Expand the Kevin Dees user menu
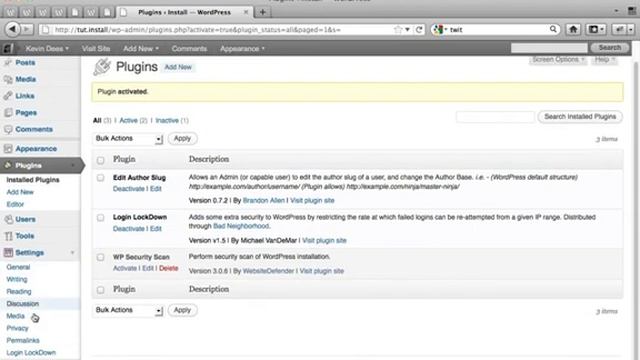The width and height of the screenshot is (640, 360). coord(47,49)
